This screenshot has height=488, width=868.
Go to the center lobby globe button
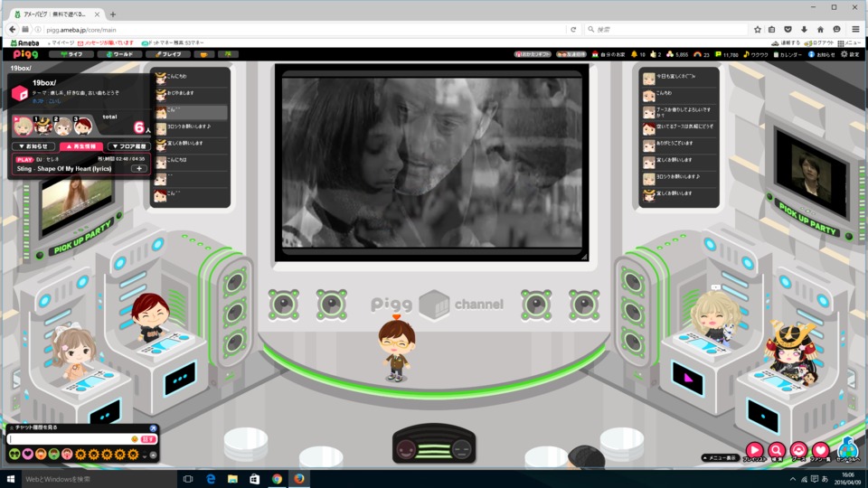pos(847,449)
